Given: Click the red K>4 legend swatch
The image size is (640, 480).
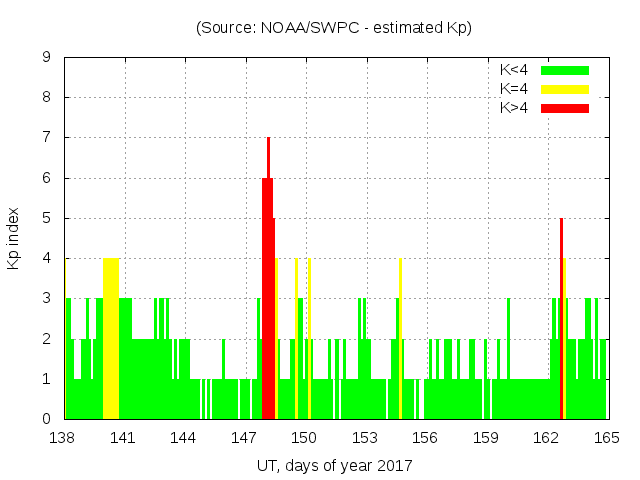Looking at the screenshot, I should (564, 108).
